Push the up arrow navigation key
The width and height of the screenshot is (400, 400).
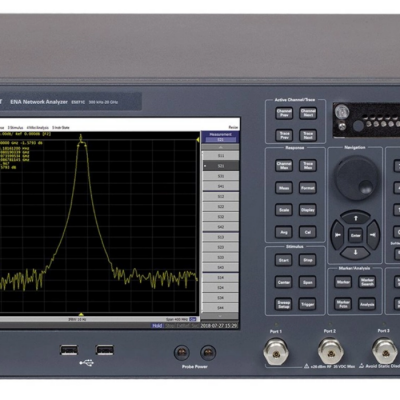tap(355, 218)
